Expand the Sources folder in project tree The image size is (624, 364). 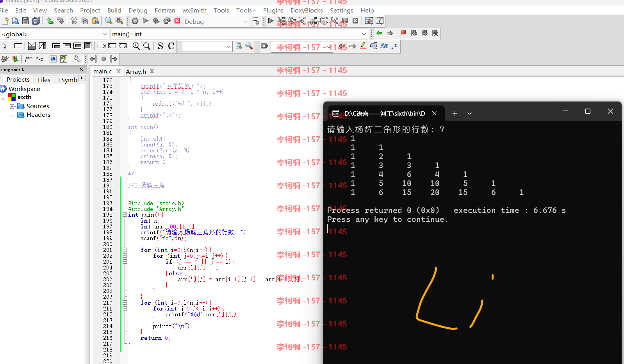(12, 106)
